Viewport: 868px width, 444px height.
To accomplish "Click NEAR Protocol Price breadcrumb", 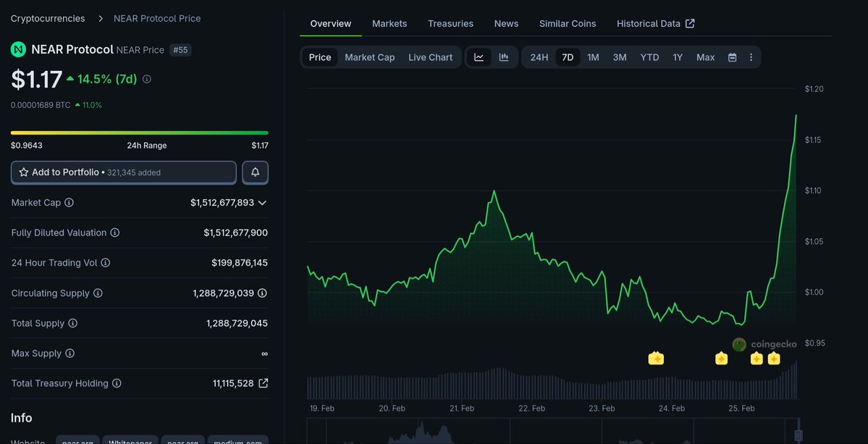I will pyautogui.click(x=157, y=18).
